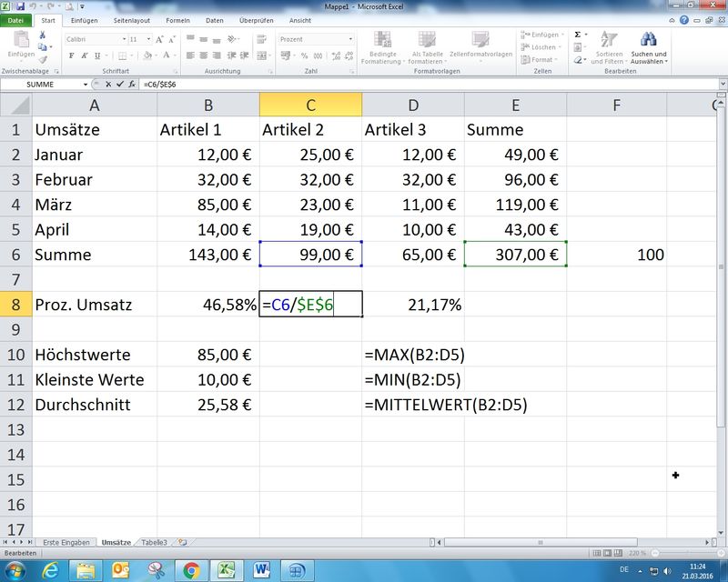Toggle italic formatting
The height and width of the screenshot is (582, 728).
(x=84, y=55)
